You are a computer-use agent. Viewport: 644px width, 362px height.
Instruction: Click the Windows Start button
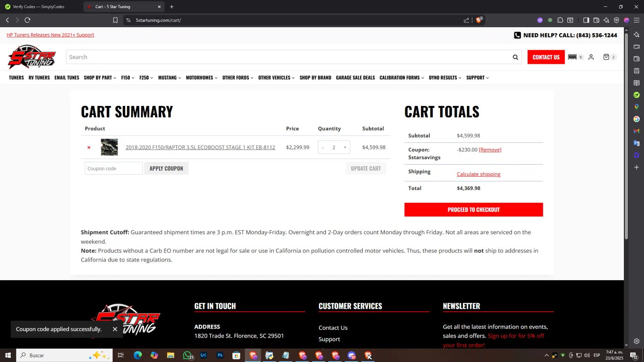(8, 355)
